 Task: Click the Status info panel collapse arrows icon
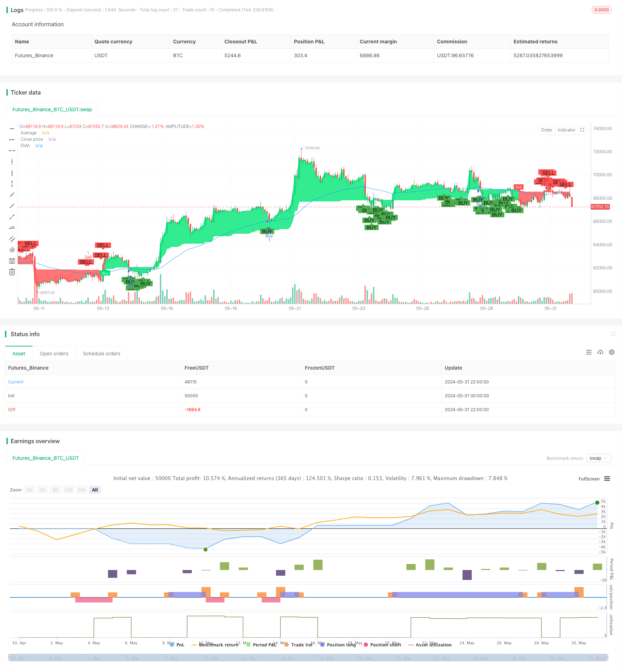(x=613, y=334)
